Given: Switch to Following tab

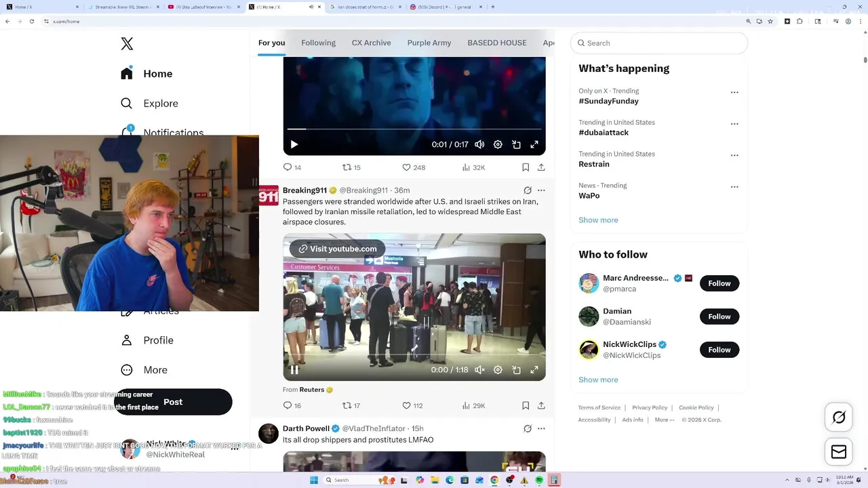Looking at the screenshot, I should click(x=318, y=43).
